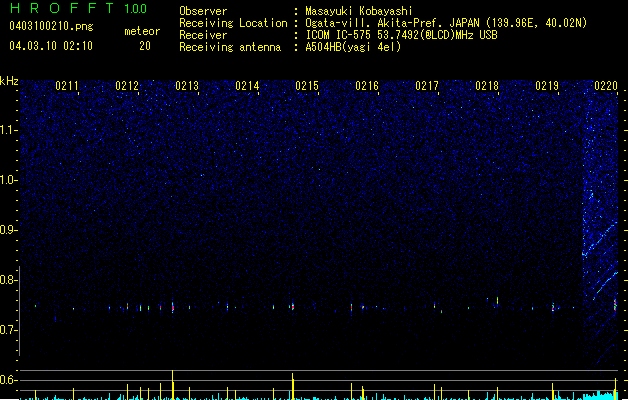Select observer name Masayuki Kobayashi
The image size is (629, 400).
(359, 11)
